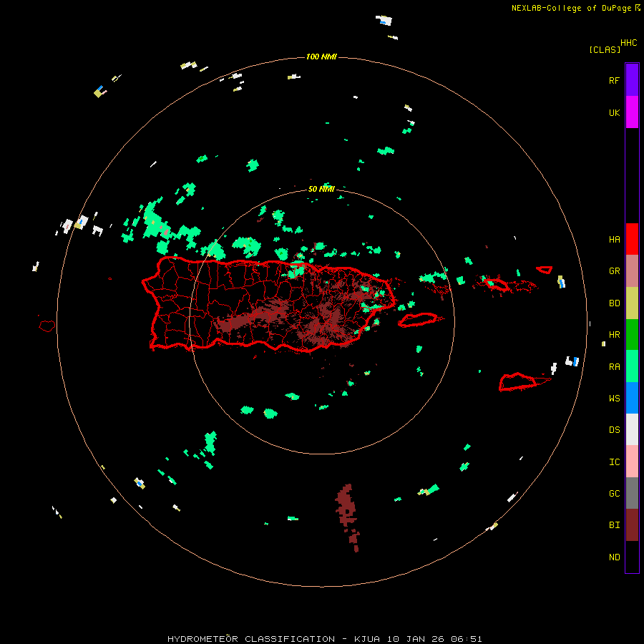The width and height of the screenshot is (644, 644).
Task: Click the 100 NMI range ring label
Action: [x=321, y=57]
